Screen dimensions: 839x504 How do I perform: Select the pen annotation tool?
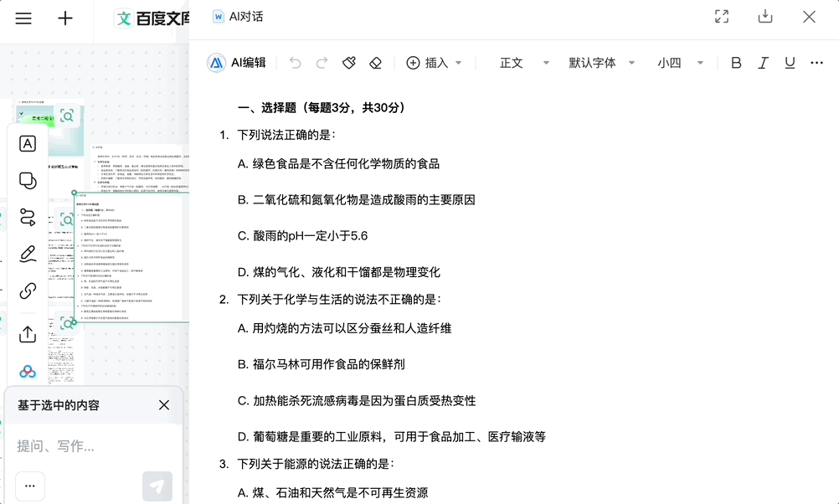coord(26,254)
